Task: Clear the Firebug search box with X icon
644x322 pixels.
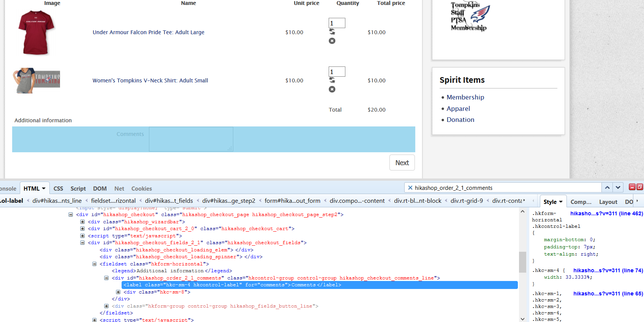Action: (x=410, y=188)
